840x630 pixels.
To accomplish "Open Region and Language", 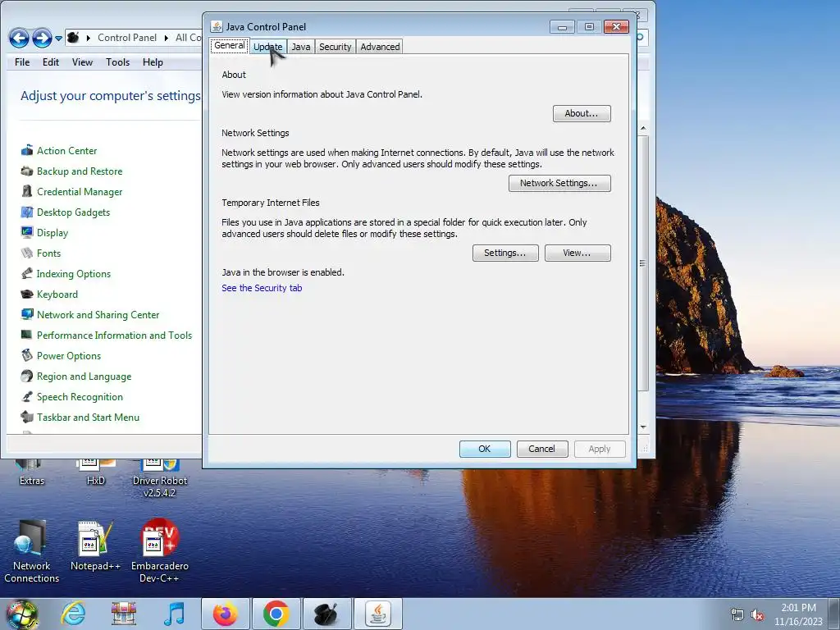I will pos(84,376).
